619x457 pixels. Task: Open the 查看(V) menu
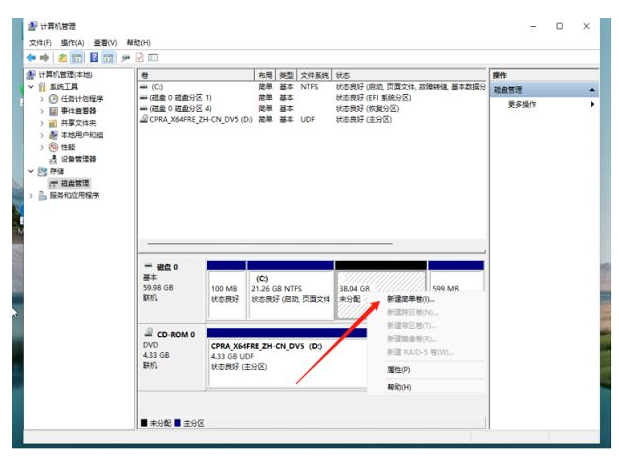click(x=105, y=43)
